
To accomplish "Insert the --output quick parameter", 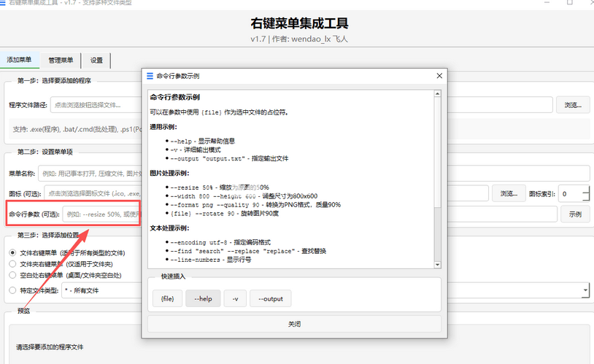I will 270,298.
